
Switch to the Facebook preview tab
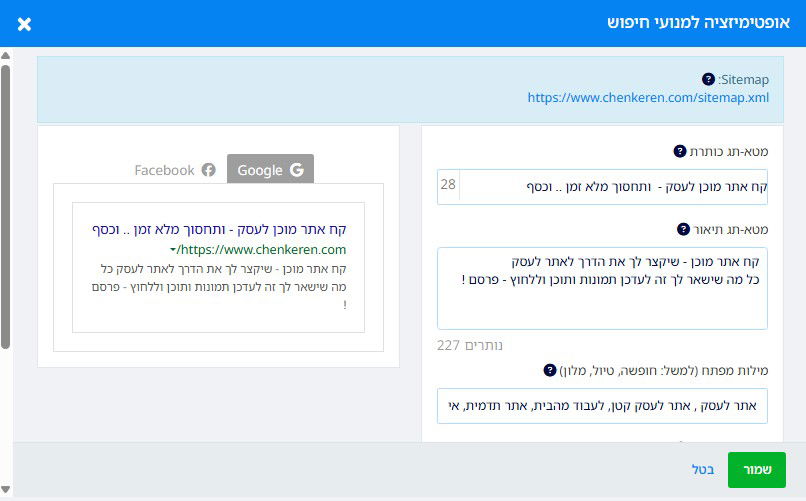[x=175, y=170]
